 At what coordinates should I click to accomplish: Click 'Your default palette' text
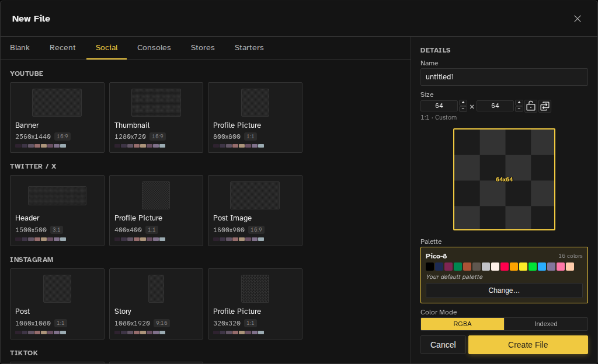coord(454,277)
